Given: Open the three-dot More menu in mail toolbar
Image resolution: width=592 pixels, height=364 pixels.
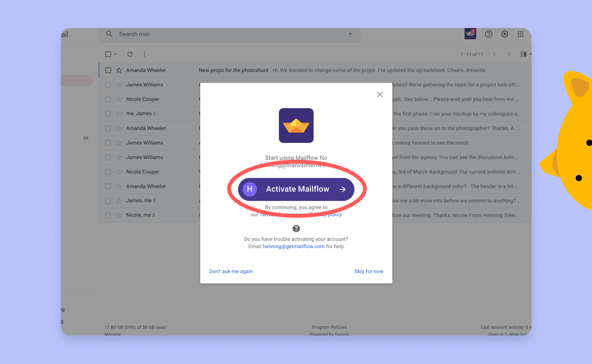Looking at the screenshot, I should [x=144, y=55].
